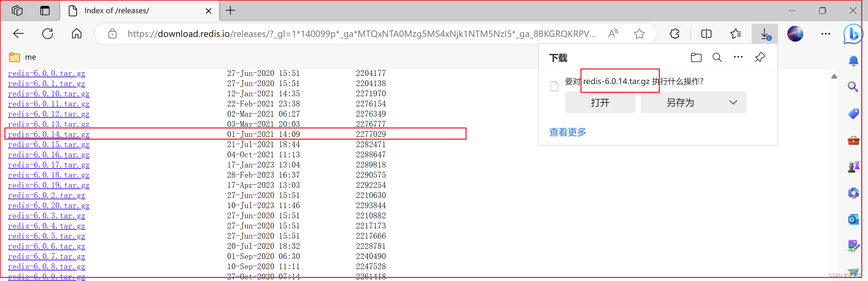Image resolution: width=868 pixels, height=281 pixels.
Task: Download redis-6.0.16.tar.gz
Action: [48, 155]
